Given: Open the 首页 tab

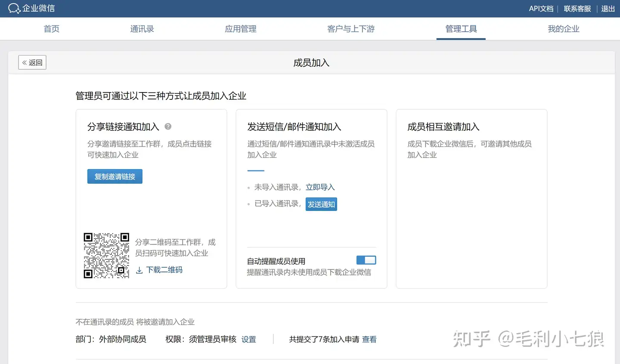Looking at the screenshot, I should (x=52, y=29).
